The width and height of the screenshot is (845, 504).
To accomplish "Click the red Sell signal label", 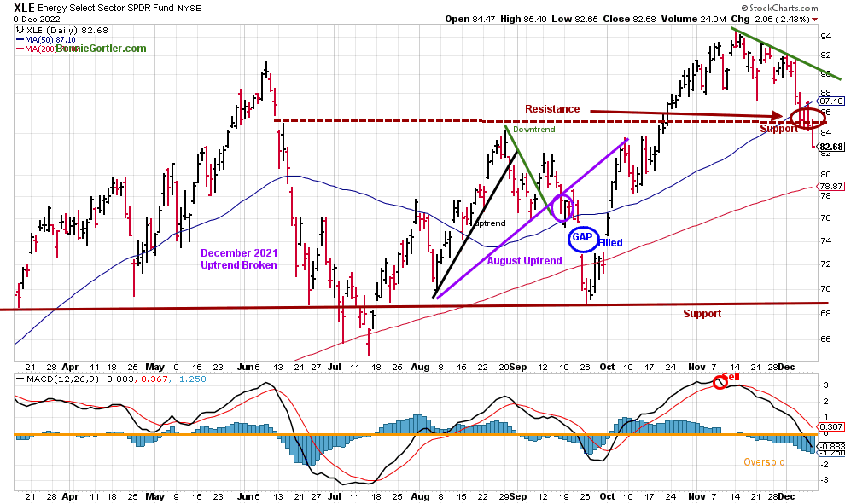I will point(731,376).
